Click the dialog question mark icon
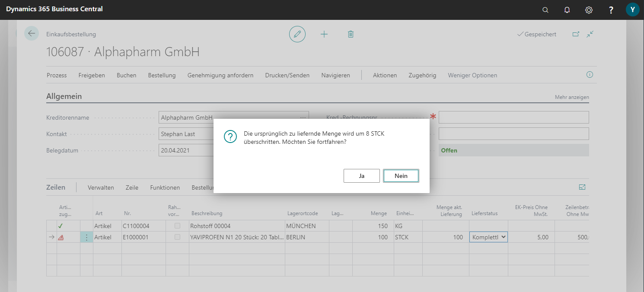 230,137
